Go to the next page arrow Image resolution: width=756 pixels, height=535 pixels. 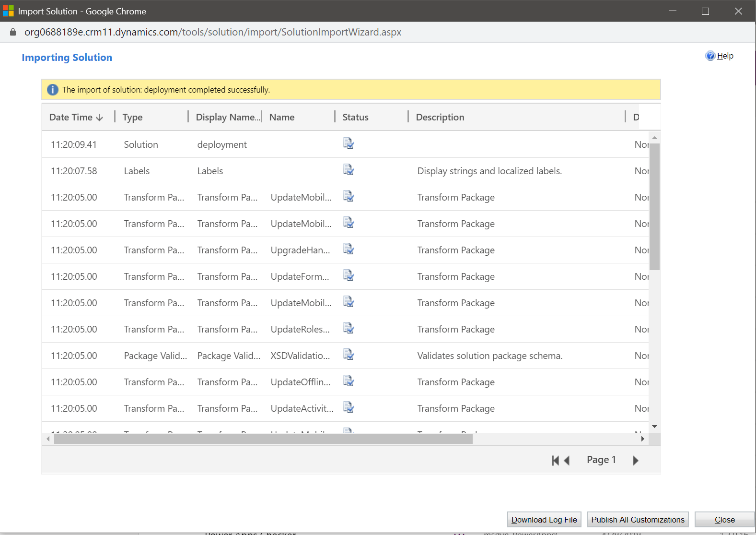[x=636, y=461]
